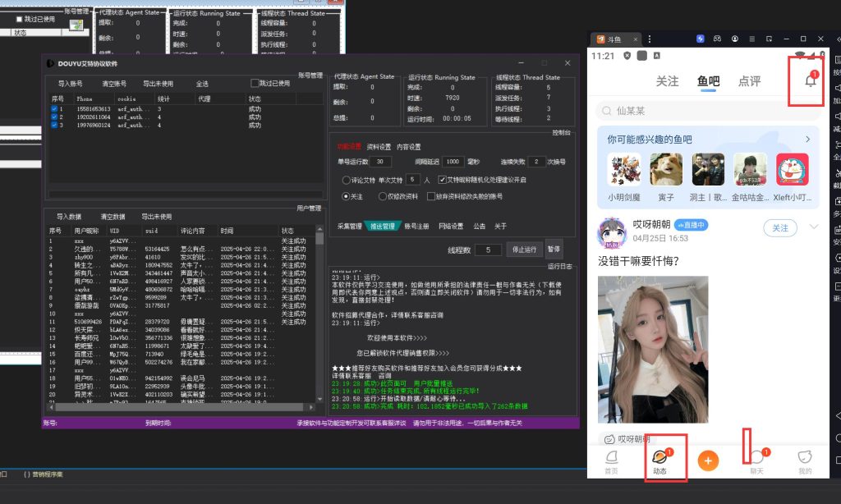Click the gamepad icon in emulator title bar

717,39
